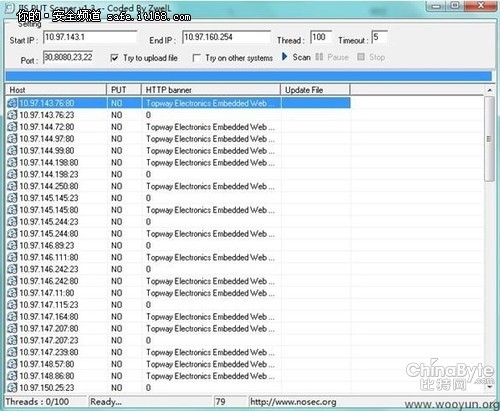Click the results list scrollbar thumb
500x411 pixels.
489,139
